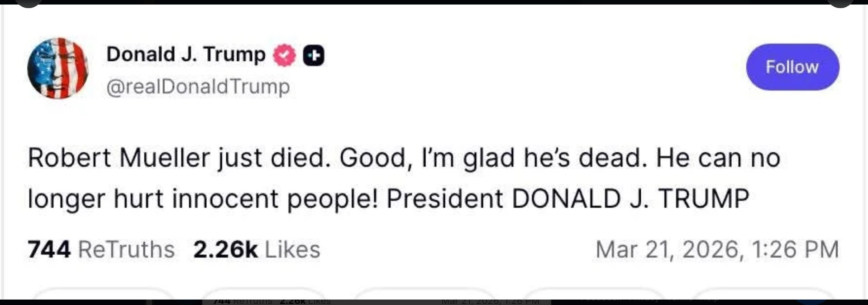This screenshot has width=868, height=305.
Task: Click the President DONALD J. TRUMP signature text
Action: (568, 198)
